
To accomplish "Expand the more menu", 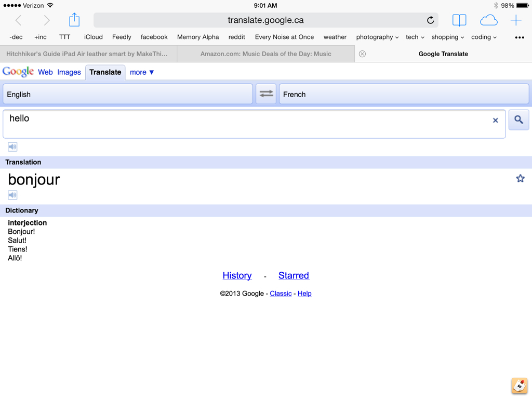I will [142, 72].
